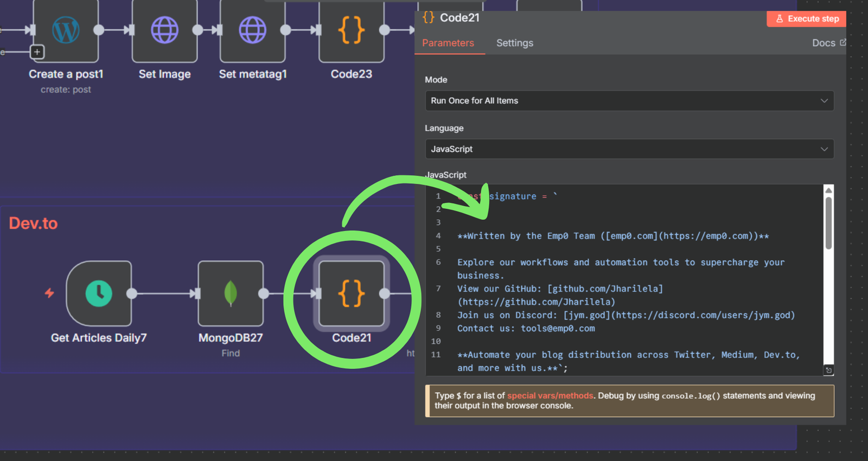This screenshot has height=461, width=868.
Task: Switch to the Parameters tab
Action: [448, 43]
